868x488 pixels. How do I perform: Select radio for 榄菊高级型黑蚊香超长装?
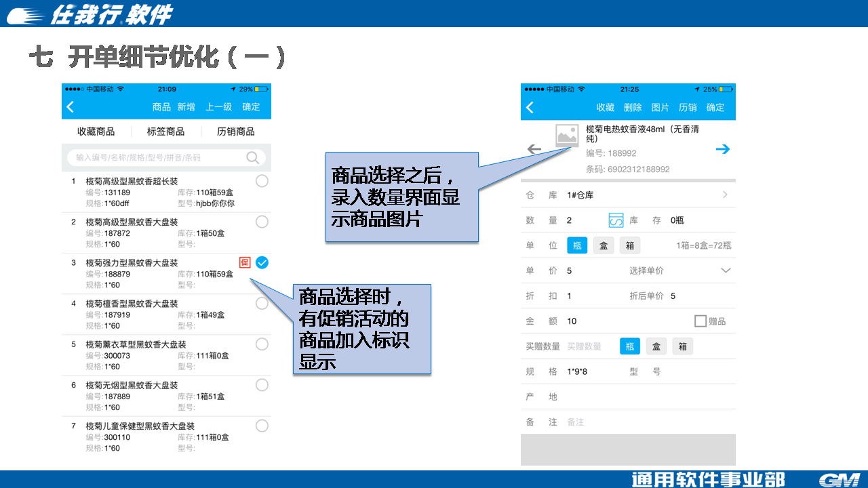click(x=262, y=181)
